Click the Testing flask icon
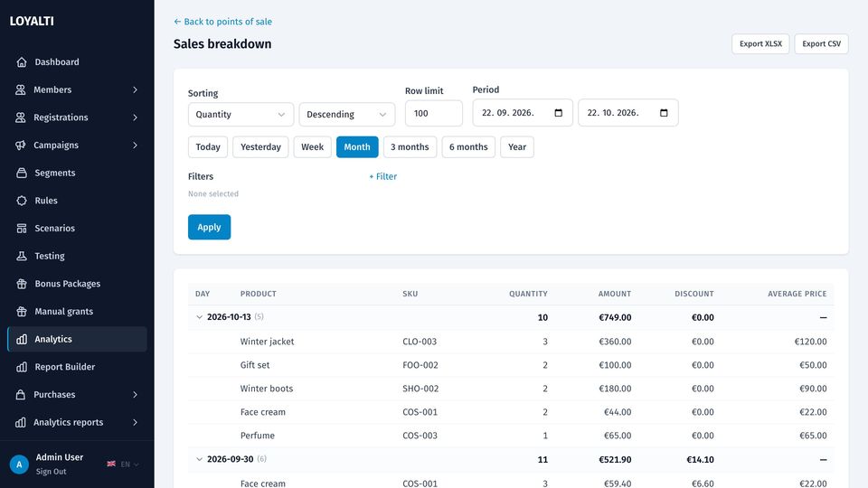This screenshot has width=868, height=488. (x=22, y=256)
